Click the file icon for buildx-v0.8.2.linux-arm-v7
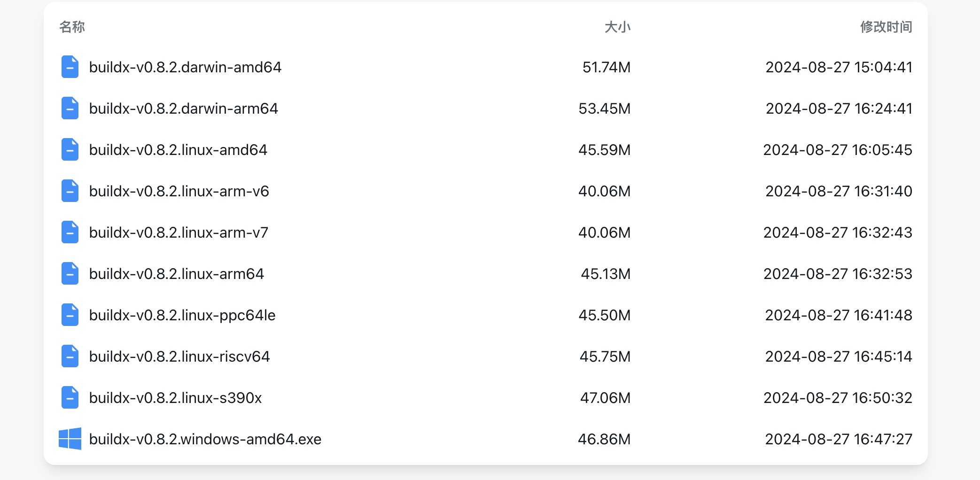This screenshot has height=480, width=980. point(70,232)
